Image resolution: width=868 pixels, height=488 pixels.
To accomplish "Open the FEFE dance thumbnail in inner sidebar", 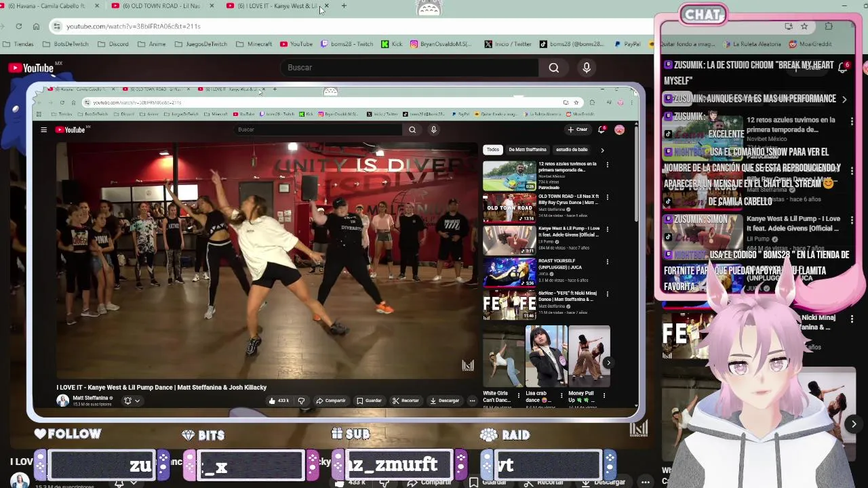I will 509,305.
